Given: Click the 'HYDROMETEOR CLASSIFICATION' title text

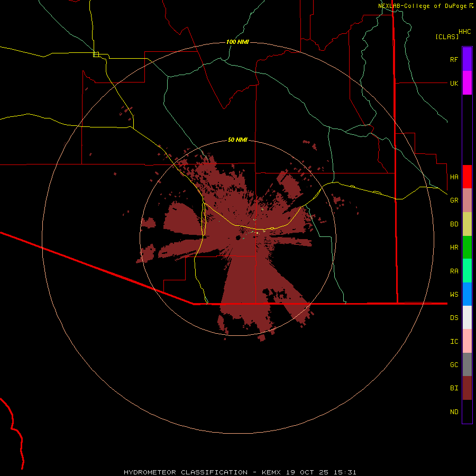Looking at the screenshot, I should pyautogui.click(x=186, y=472).
